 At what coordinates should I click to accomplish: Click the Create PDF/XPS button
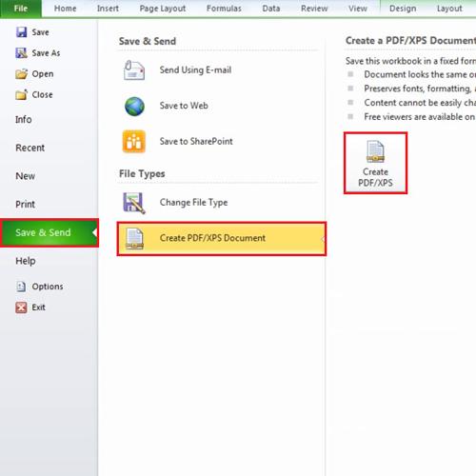click(x=375, y=163)
